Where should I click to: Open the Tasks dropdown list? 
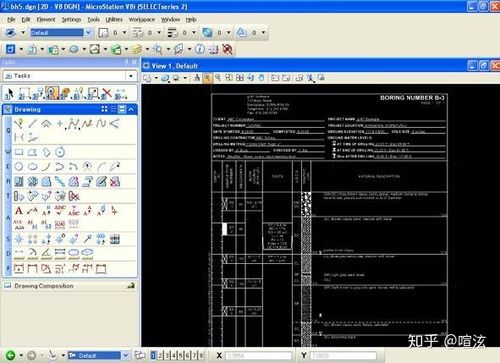click(131, 76)
